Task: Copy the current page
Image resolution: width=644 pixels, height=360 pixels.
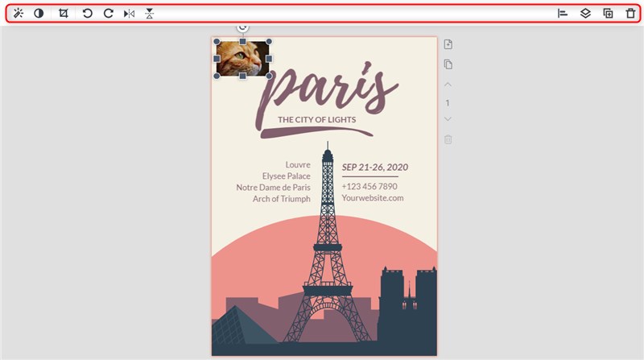Action: [x=448, y=64]
